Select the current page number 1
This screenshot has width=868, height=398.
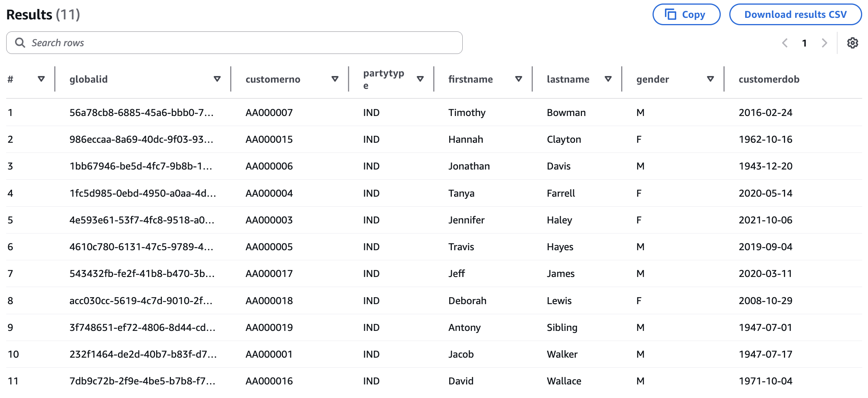[804, 43]
